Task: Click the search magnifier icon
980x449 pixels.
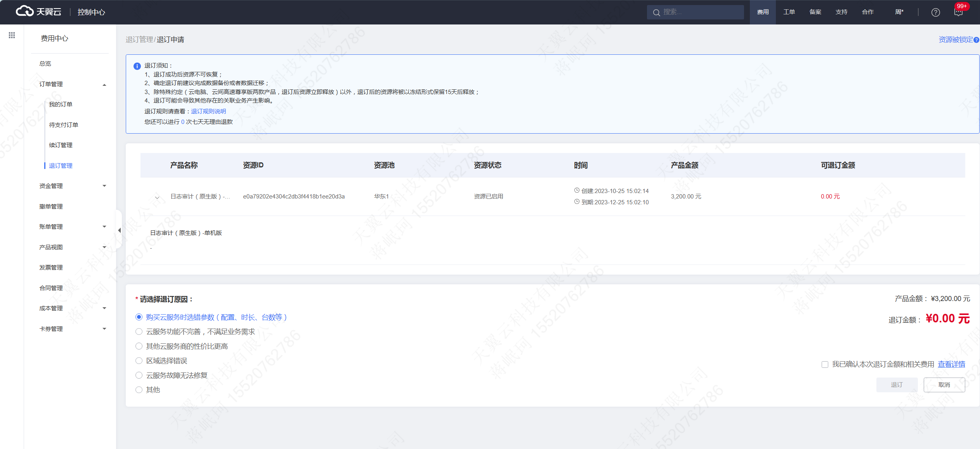Action: pyautogui.click(x=656, y=12)
